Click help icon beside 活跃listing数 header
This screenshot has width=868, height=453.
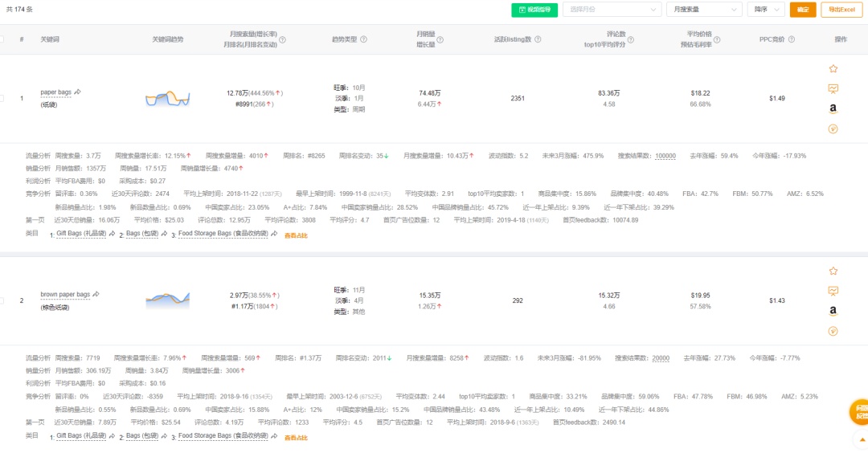[x=538, y=39]
